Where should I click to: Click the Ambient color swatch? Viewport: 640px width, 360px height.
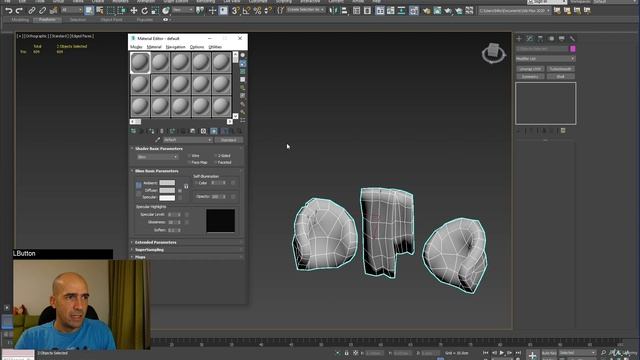point(167,183)
